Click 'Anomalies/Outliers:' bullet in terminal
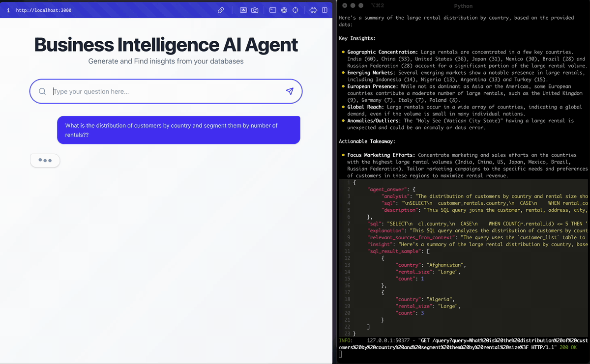This screenshot has width=590, height=364. tap(374, 121)
